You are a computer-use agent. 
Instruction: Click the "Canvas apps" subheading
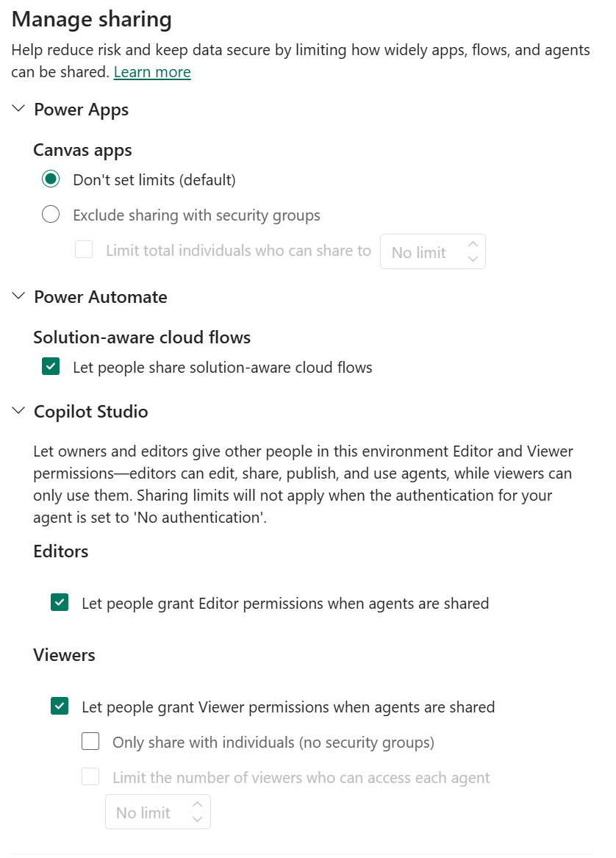(82, 150)
